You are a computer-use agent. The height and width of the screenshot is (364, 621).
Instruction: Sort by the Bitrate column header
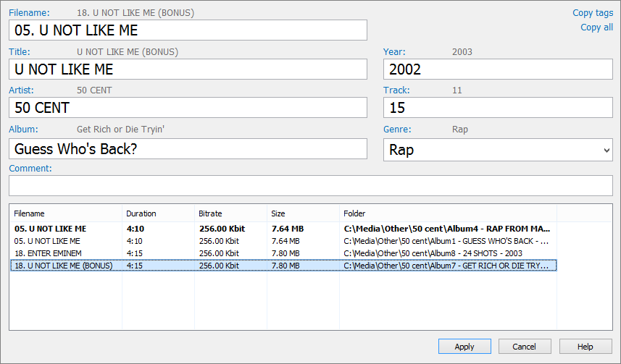(230, 213)
